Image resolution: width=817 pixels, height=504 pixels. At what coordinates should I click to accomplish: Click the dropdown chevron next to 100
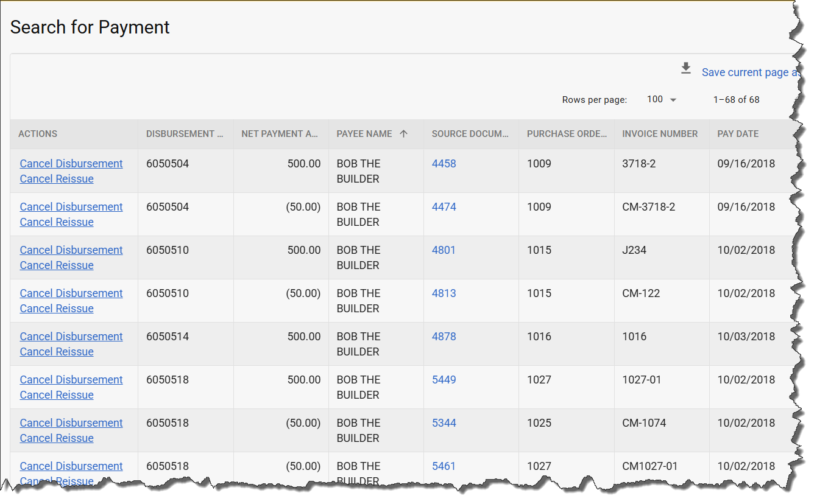point(673,99)
